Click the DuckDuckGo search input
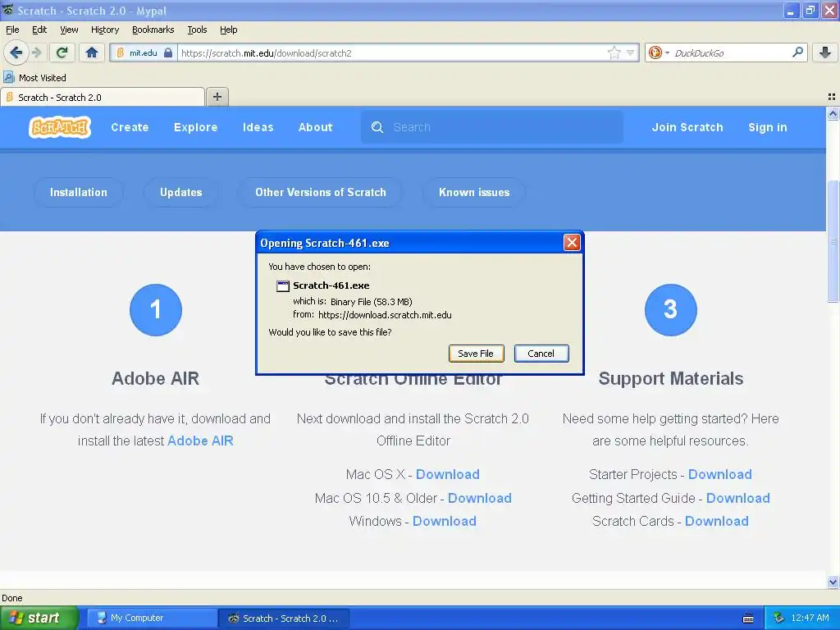The image size is (840, 630). [x=731, y=52]
